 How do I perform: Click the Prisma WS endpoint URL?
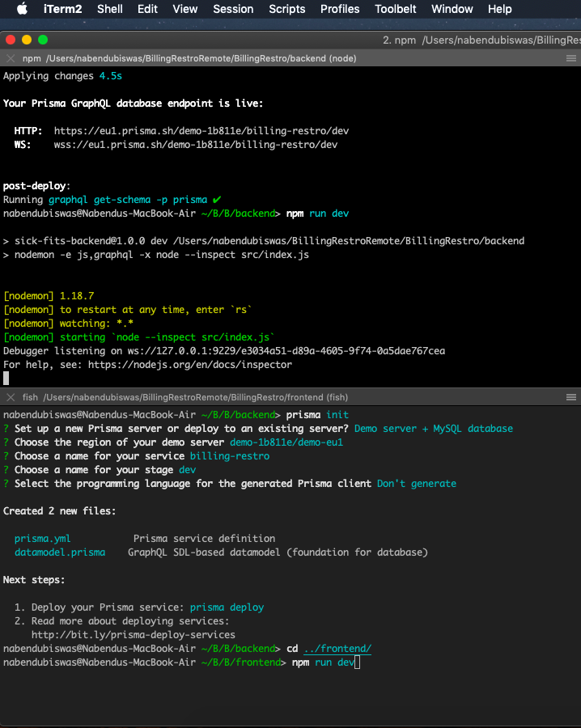tap(196, 145)
